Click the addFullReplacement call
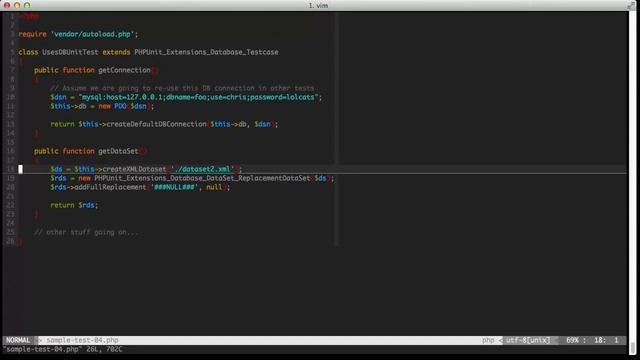 tap(140, 187)
